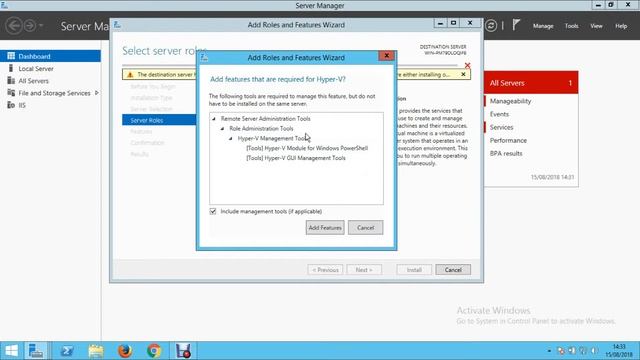Screen dimensions: 640x360
Task: Open Events in All Servers tile
Action: (499, 114)
